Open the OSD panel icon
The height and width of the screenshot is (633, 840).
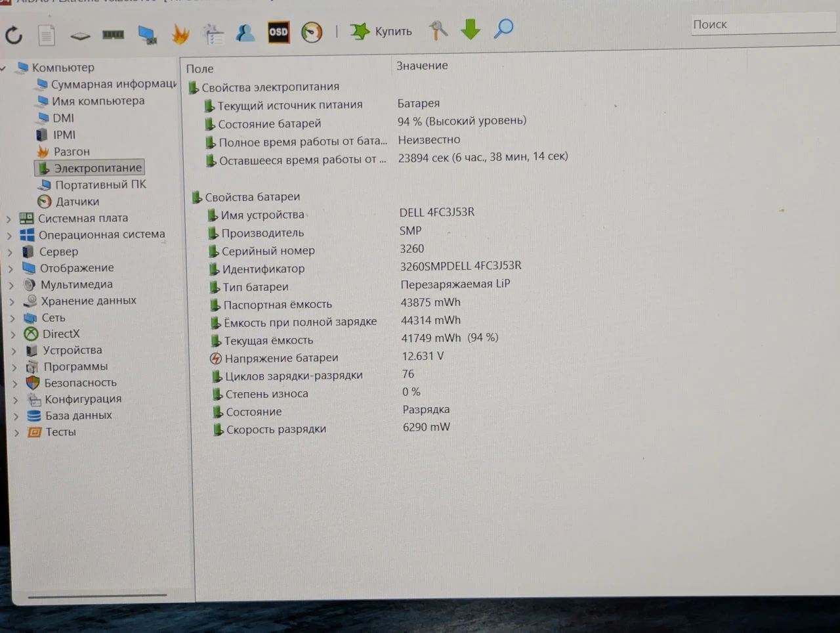(x=278, y=32)
